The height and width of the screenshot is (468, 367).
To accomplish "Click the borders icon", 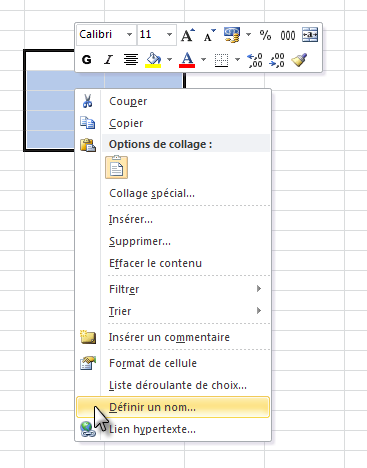I will point(221,60).
